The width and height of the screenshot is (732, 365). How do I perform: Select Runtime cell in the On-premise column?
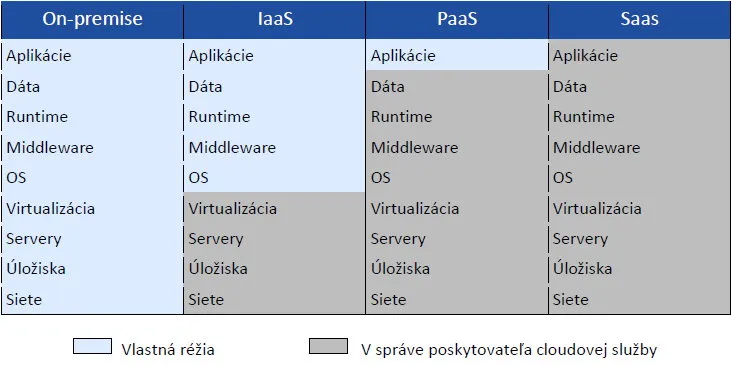(x=92, y=117)
